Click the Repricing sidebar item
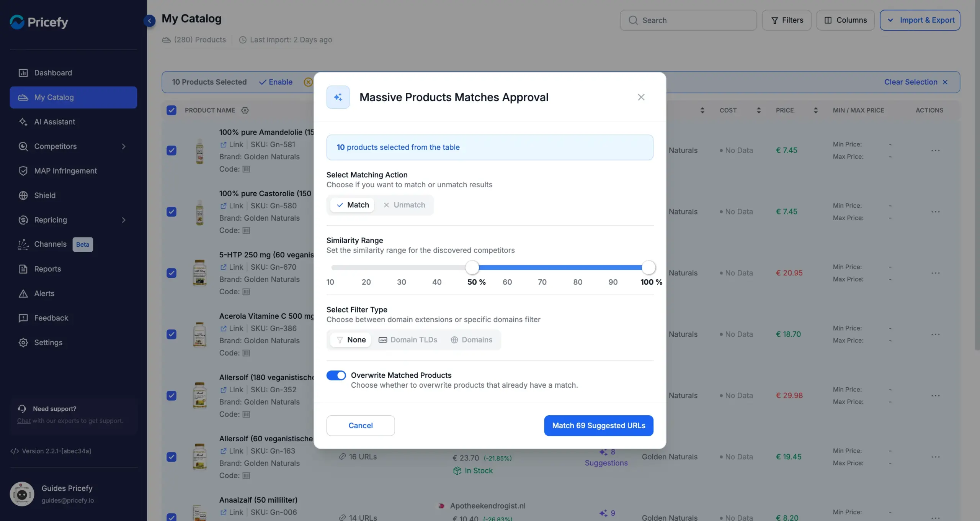The image size is (980, 521). (73, 220)
